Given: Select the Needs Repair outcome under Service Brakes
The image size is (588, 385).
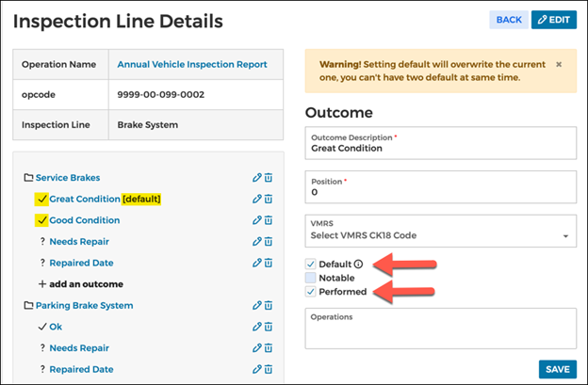Looking at the screenshot, I should coord(79,242).
